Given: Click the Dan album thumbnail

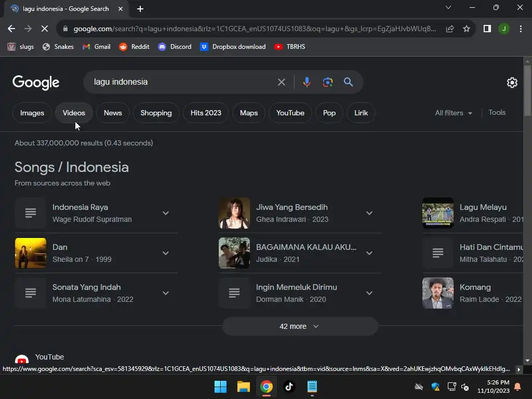Looking at the screenshot, I should tap(31, 253).
